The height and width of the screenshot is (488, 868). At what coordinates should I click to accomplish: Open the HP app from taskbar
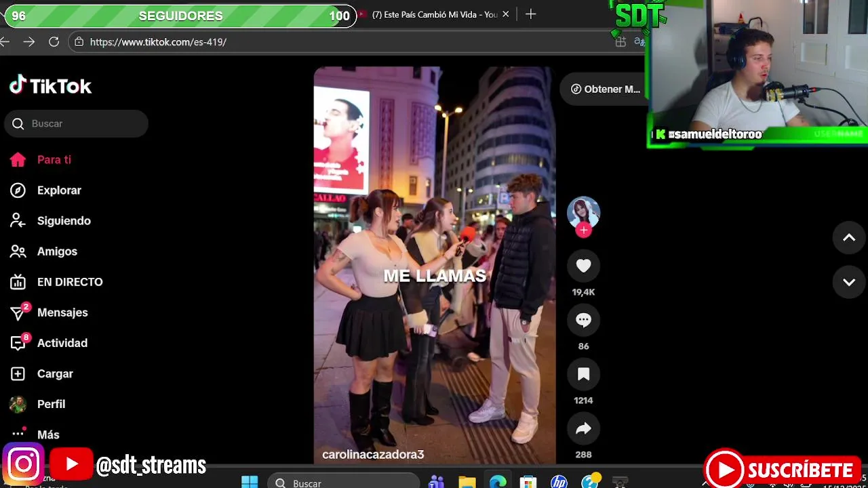click(559, 482)
